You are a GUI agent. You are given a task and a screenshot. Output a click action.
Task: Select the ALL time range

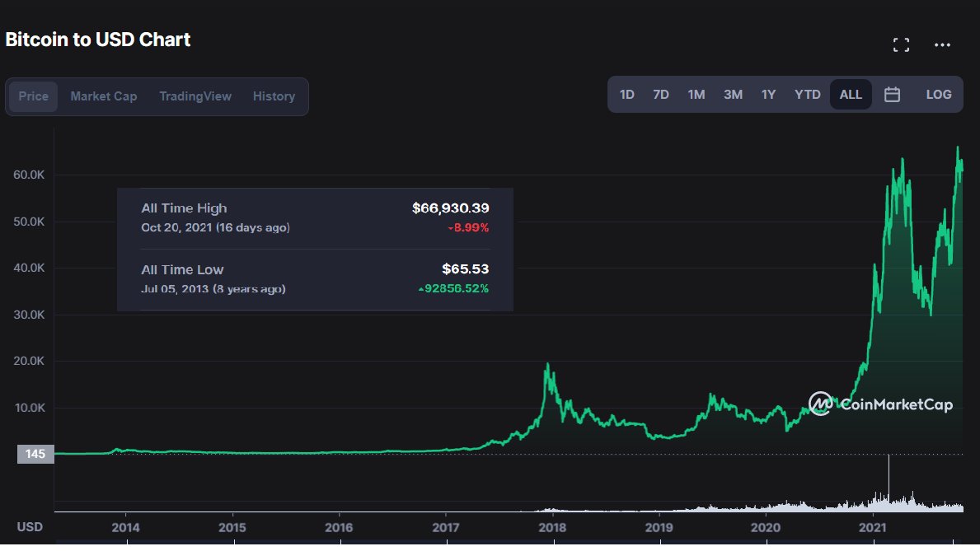(851, 95)
